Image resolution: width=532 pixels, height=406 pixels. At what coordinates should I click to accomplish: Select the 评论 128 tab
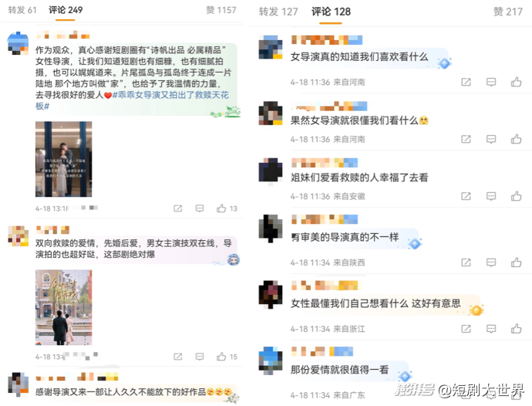[x=331, y=12]
